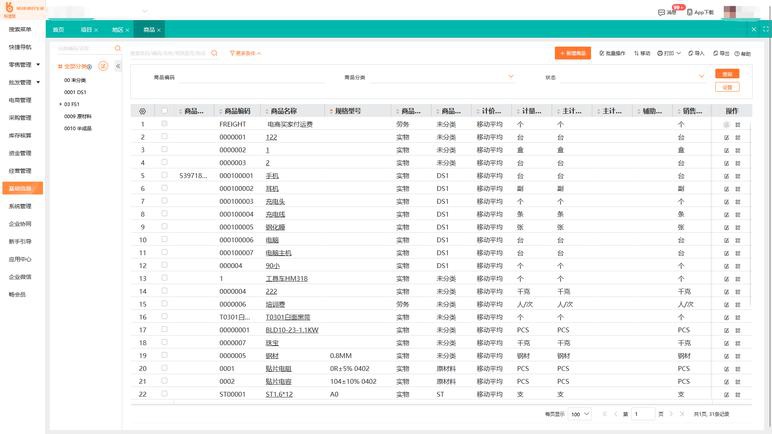Switch to 首页 tab
The width and height of the screenshot is (772, 434).
point(59,30)
